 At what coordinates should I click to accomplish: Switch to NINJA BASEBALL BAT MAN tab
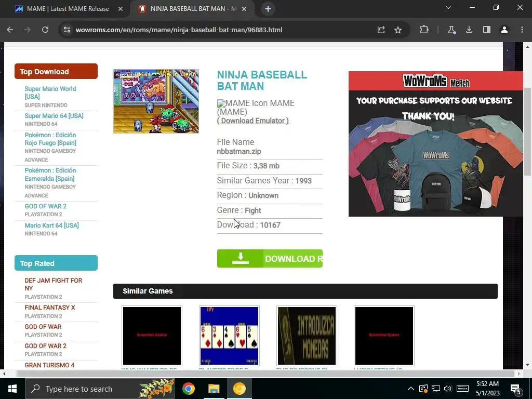(192, 9)
